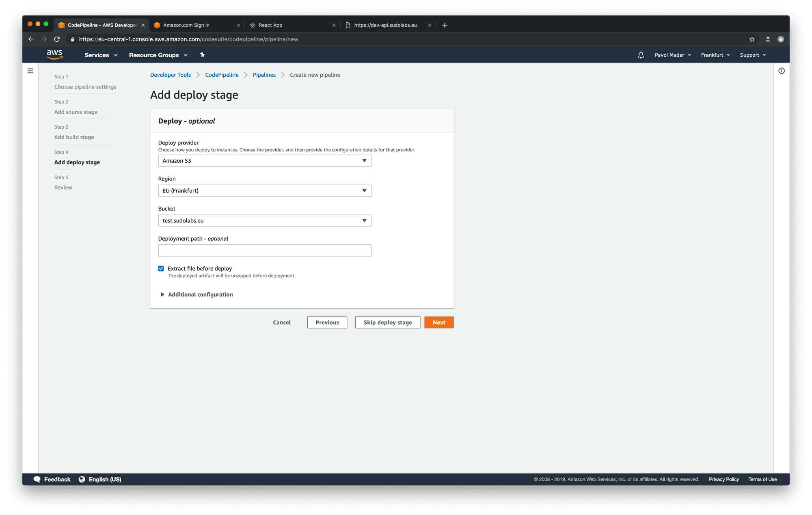Open a new browser tab with plus

(445, 25)
